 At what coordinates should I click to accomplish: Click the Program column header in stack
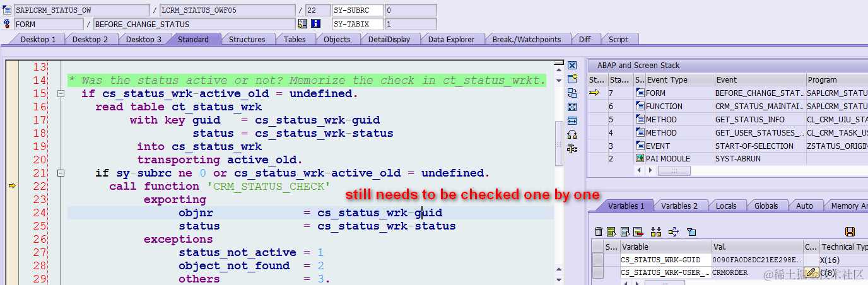click(x=836, y=80)
